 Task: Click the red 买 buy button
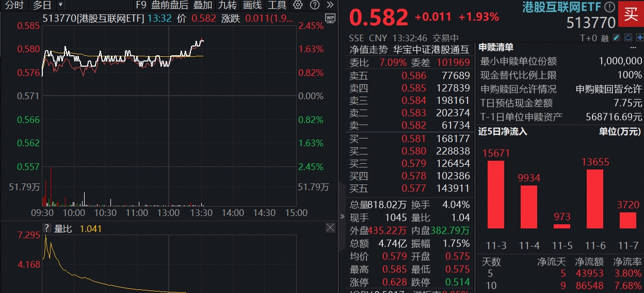click(631, 14)
